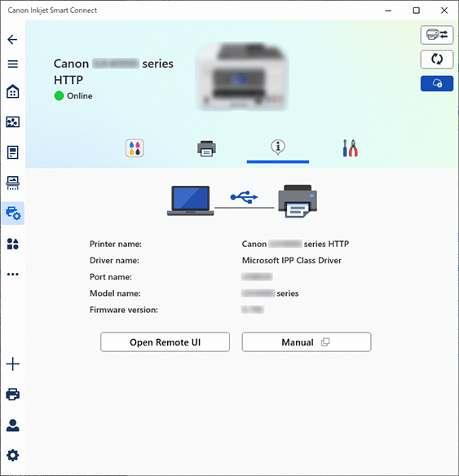Open the document print sidebar icon

tap(12, 152)
